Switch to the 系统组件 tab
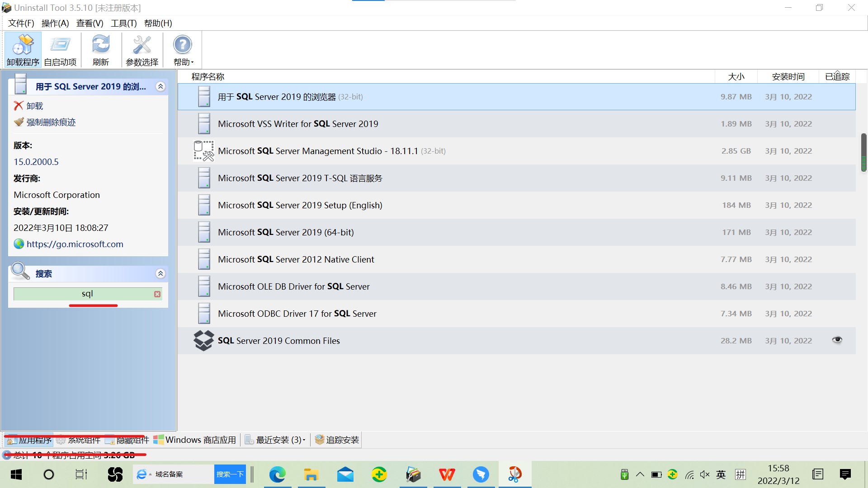The image size is (868, 488). (78, 440)
